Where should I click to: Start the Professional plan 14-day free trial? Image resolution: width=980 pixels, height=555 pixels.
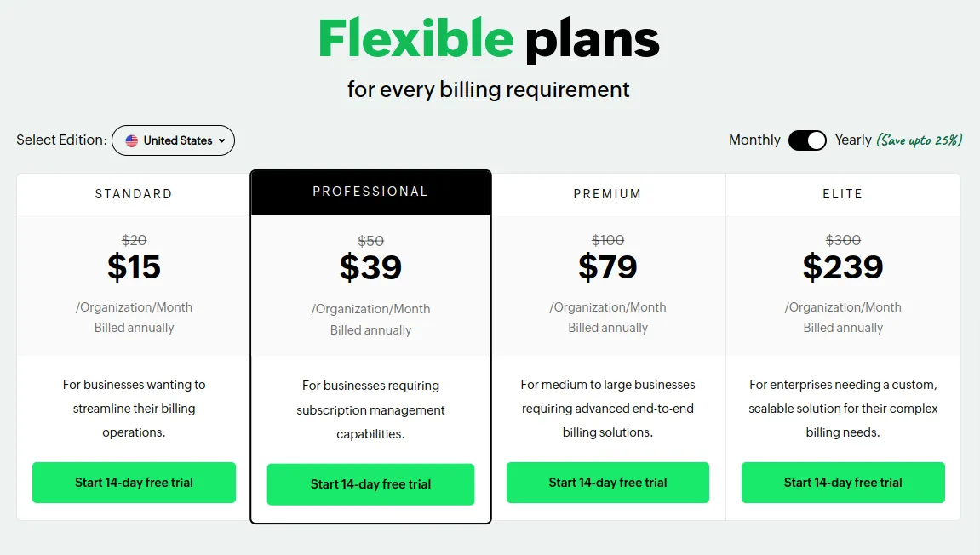370,484
